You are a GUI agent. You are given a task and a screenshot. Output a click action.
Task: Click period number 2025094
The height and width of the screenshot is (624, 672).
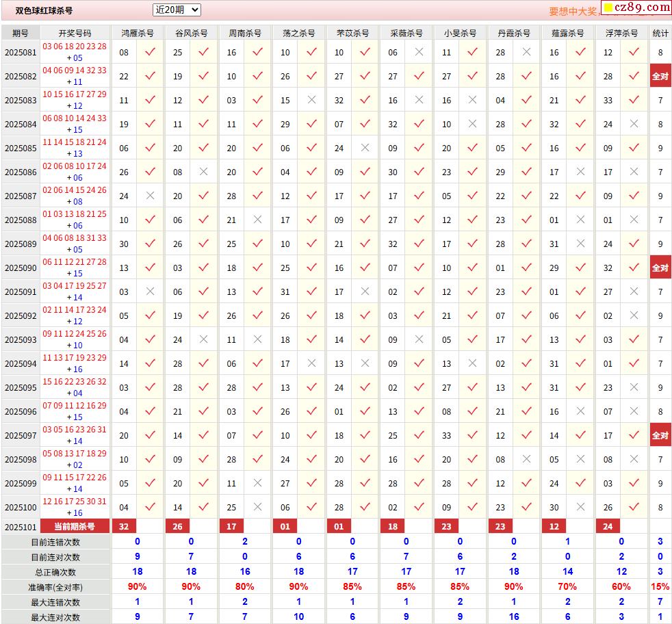pyautogui.click(x=21, y=364)
